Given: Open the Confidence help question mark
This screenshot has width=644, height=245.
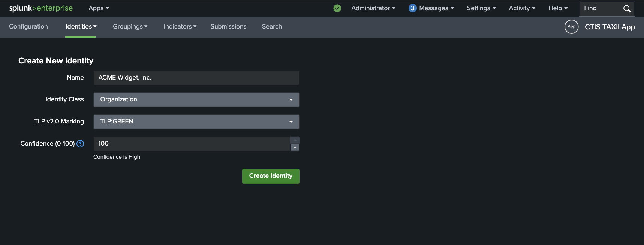Looking at the screenshot, I should [80, 144].
